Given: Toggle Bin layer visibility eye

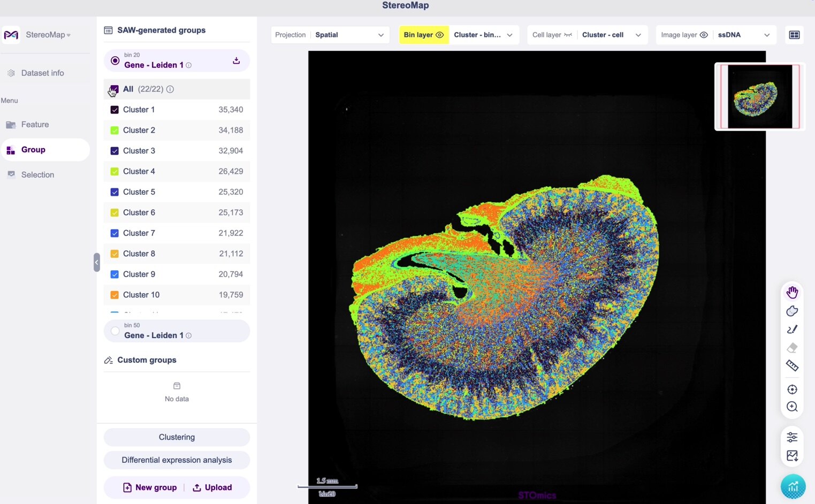Looking at the screenshot, I should 439,35.
